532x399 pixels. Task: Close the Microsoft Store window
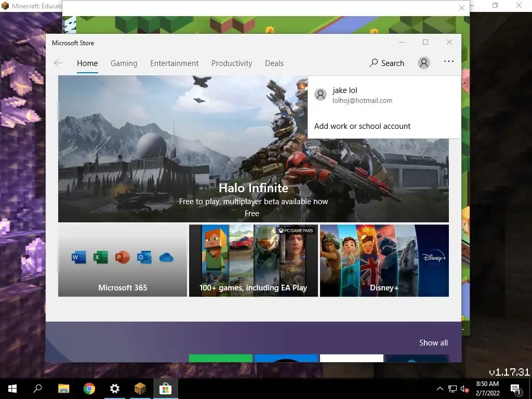pos(449,42)
